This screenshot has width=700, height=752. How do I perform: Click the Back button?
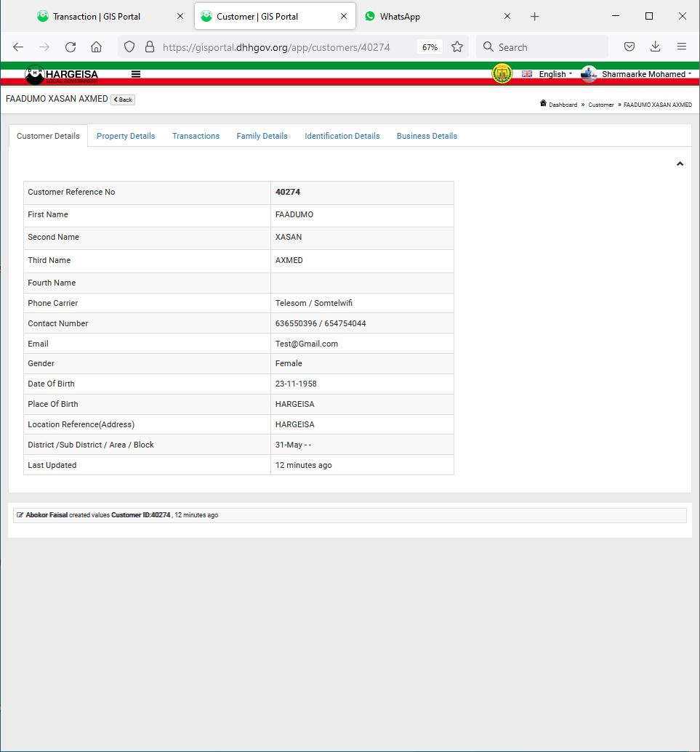coord(123,100)
